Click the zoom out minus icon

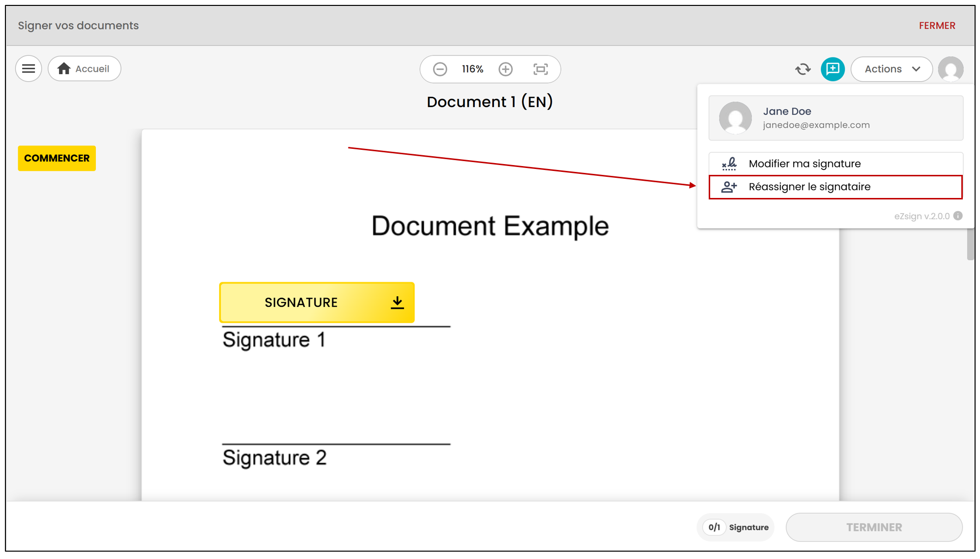pos(440,69)
